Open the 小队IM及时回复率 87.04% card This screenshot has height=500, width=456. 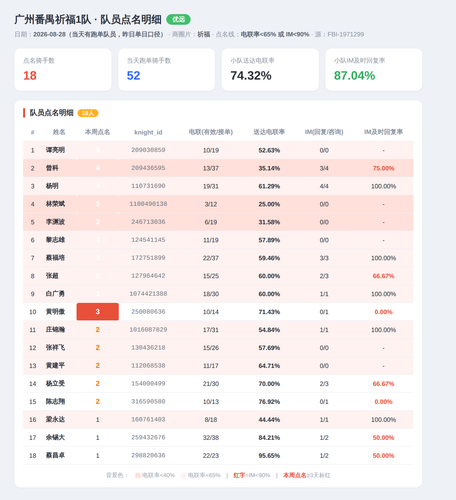pos(374,70)
